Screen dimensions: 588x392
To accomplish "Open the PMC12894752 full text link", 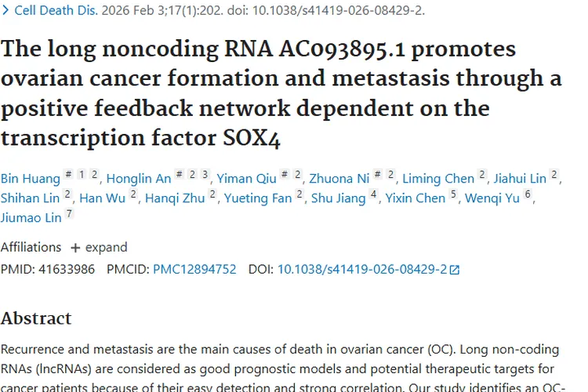I will click(194, 269).
